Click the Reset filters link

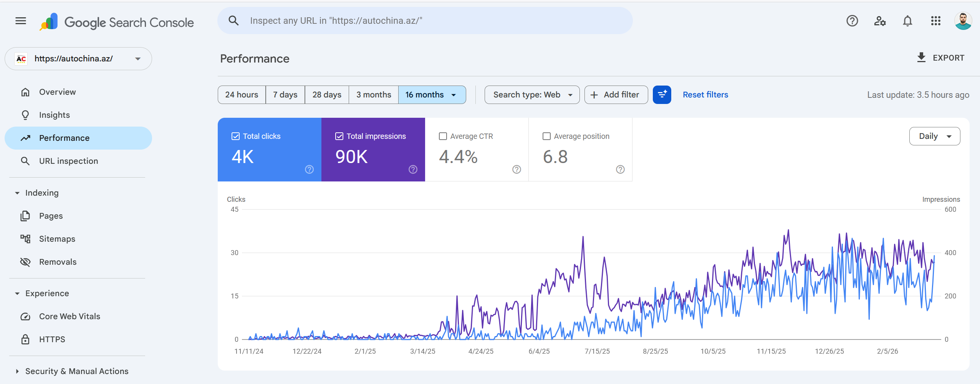tap(705, 95)
